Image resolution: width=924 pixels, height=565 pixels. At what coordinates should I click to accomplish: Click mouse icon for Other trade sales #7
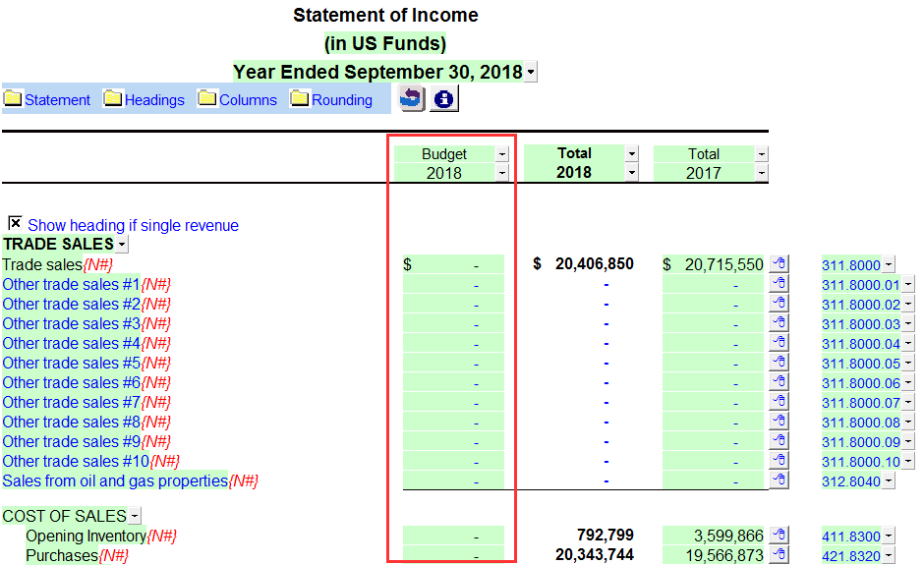click(x=780, y=402)
